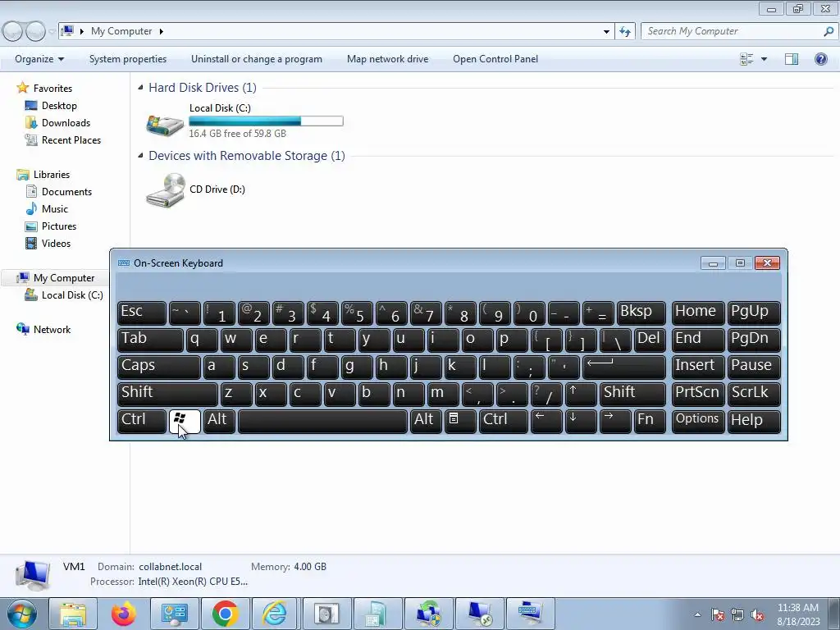Click the Windows logo key on keyboard

click(185, 421)
